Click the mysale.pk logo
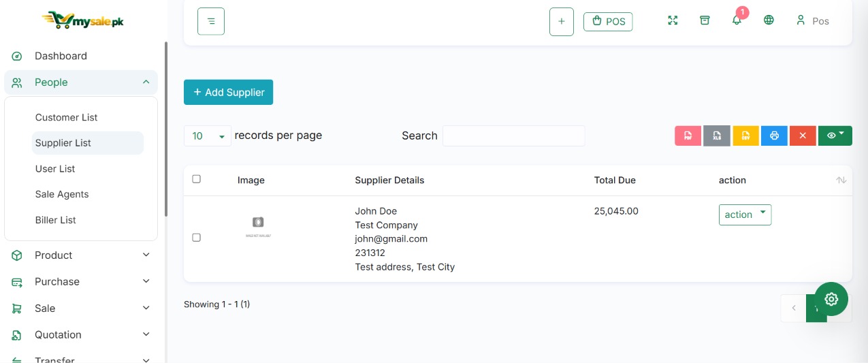The width and height of the screenshot is (868, 363). point(82,20)
